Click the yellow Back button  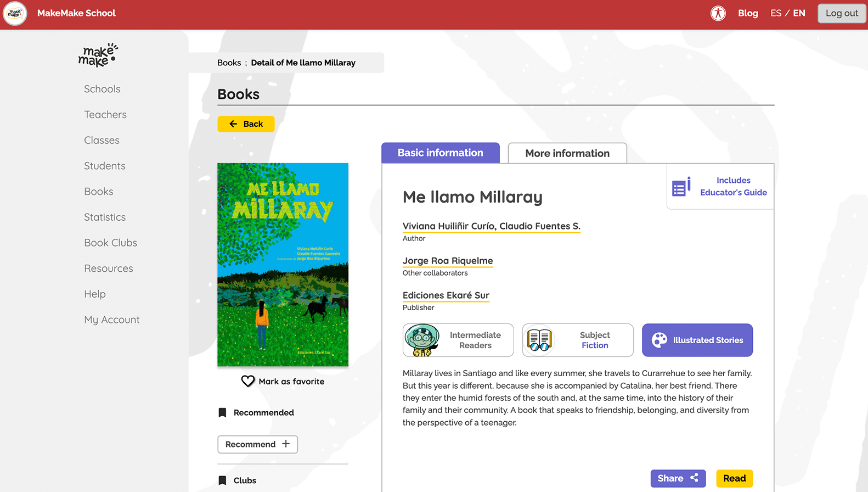pos(246,124)
